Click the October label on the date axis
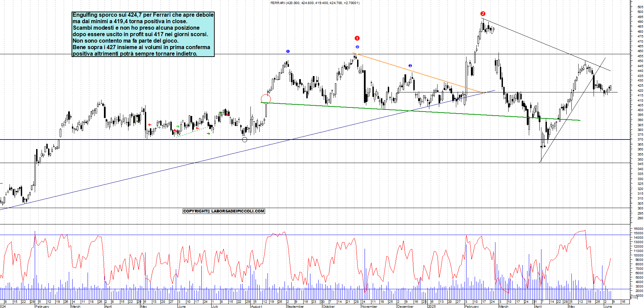 [329, 306]
